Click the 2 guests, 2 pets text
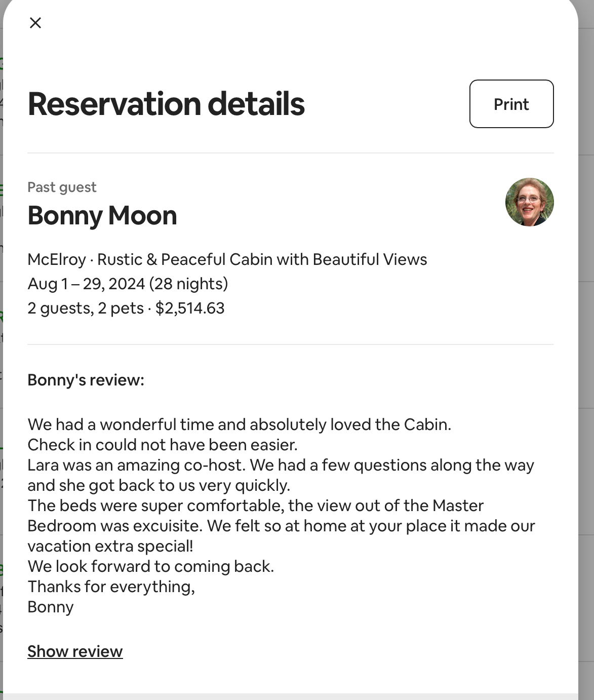The image size is (594, 700). (85, 308)
